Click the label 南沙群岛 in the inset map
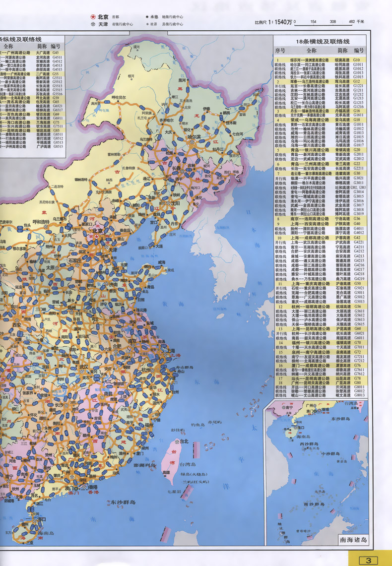 click(314, 504)
